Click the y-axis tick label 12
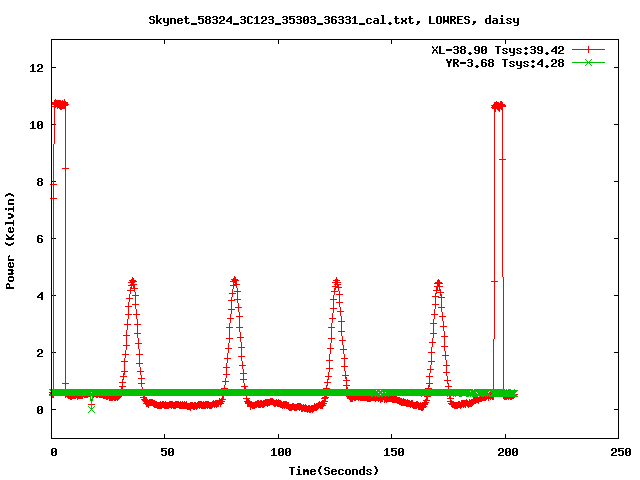The width and height of the screenshot is (640, 480). 36,68
